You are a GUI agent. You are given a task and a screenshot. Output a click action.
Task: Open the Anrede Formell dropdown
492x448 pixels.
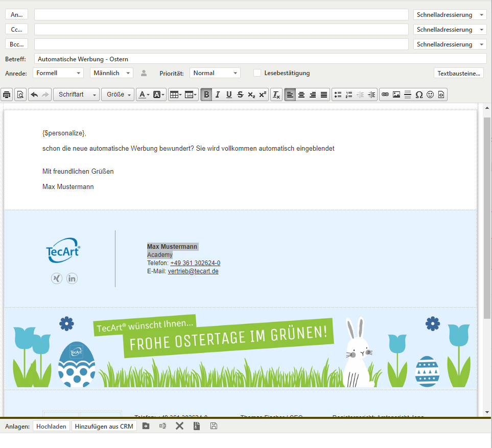pos(58,73)
